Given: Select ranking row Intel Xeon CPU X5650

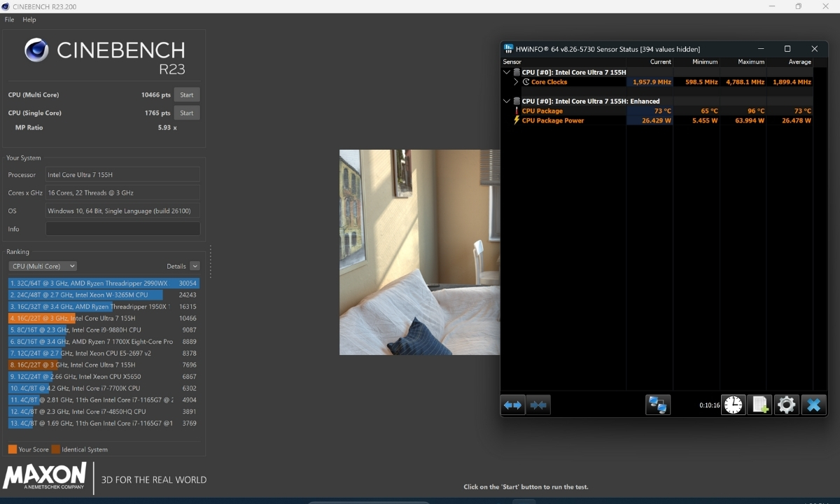Looking at the screenshot, I should tap(104, 377).
